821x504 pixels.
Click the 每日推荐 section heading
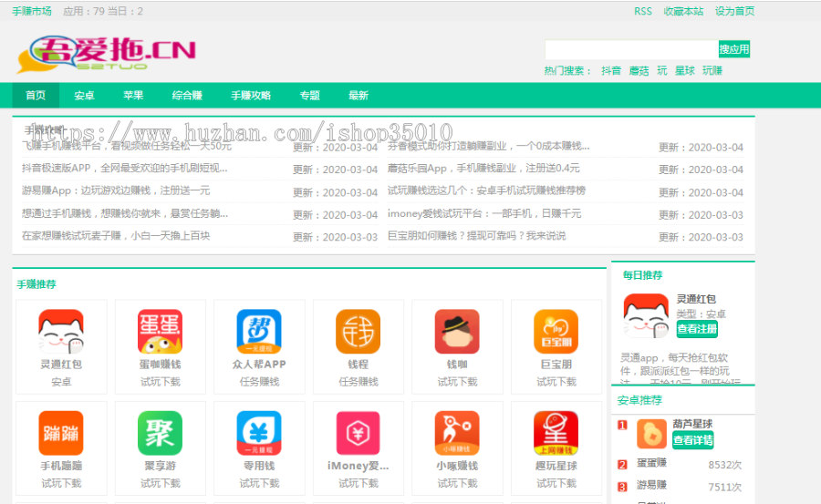pos(642,274)
